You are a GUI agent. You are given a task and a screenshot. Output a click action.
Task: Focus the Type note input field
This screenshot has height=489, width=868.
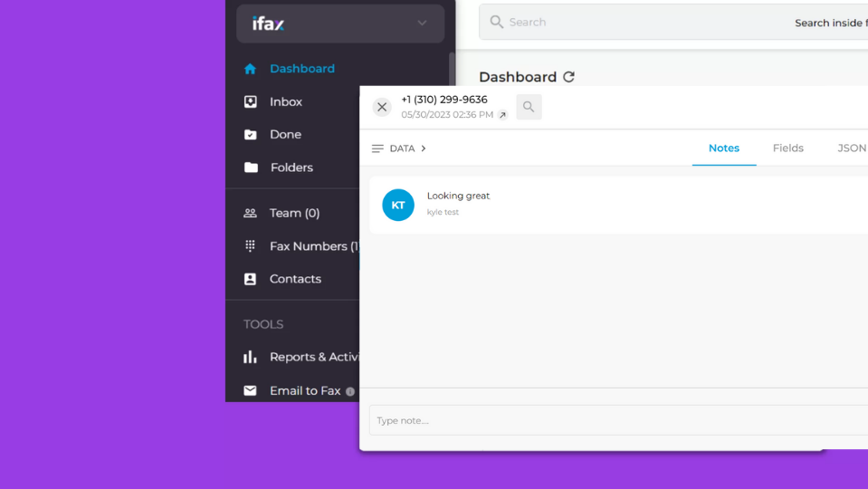pos(618,420)
